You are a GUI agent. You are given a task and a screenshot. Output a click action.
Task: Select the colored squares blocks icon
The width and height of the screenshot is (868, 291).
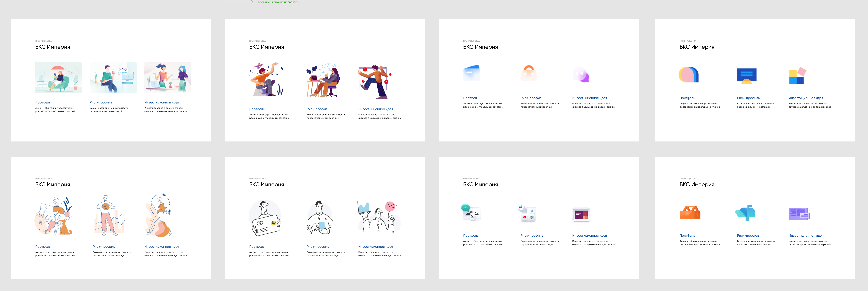797,76
